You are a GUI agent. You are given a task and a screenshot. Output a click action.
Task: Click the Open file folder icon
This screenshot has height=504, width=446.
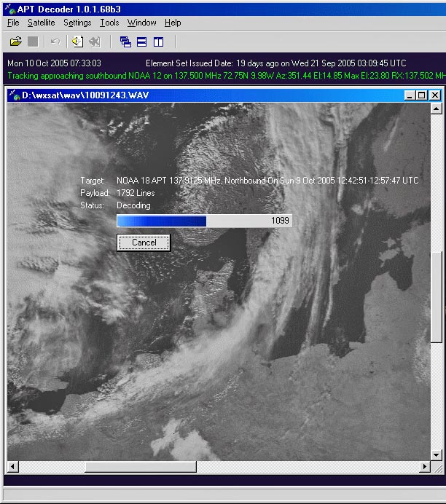click(x=15, y=42)
